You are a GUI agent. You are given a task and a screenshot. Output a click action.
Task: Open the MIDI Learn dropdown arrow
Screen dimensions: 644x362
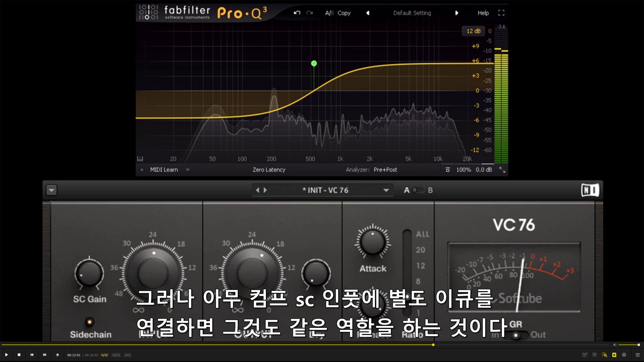[188, 170]
